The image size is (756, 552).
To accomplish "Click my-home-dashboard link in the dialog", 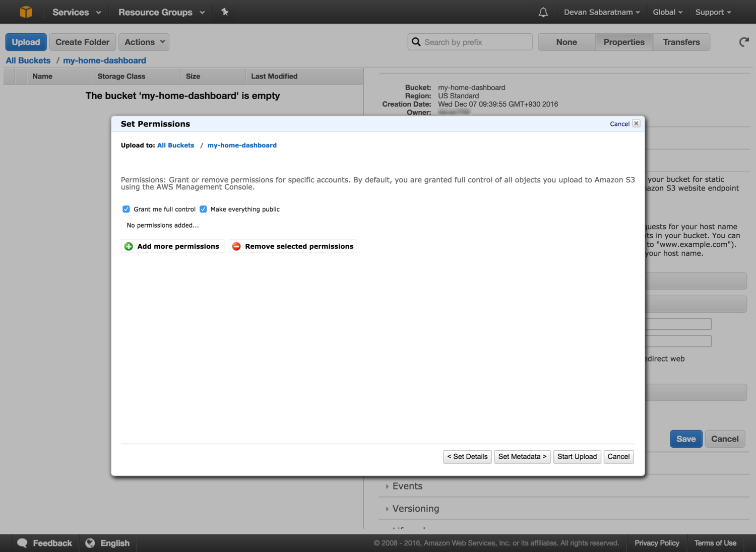I will pyautogui.click(x=242, y=145).
